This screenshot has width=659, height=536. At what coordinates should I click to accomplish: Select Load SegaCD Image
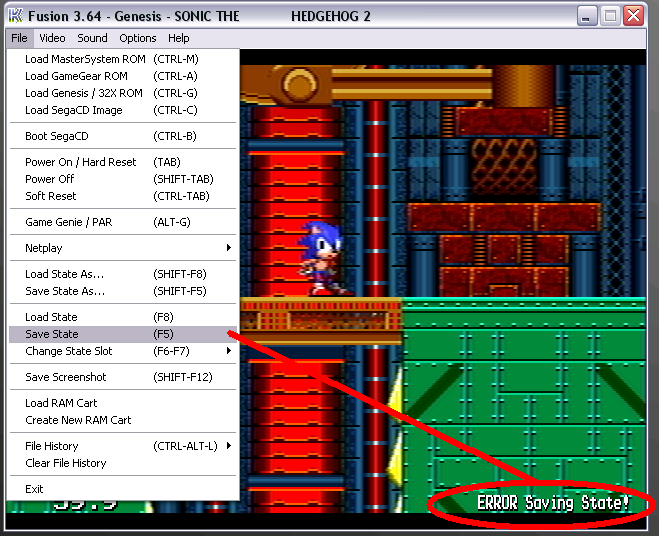[123, 110]
